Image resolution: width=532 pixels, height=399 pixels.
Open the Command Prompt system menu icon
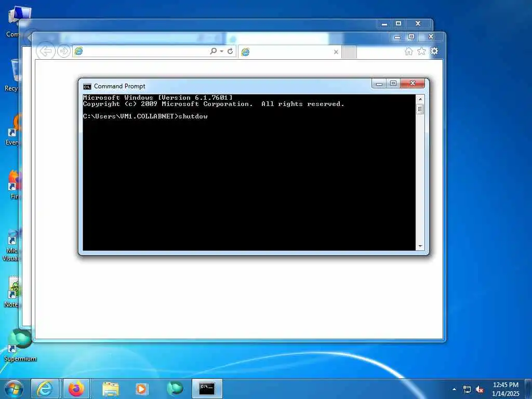tap(87, 87)
